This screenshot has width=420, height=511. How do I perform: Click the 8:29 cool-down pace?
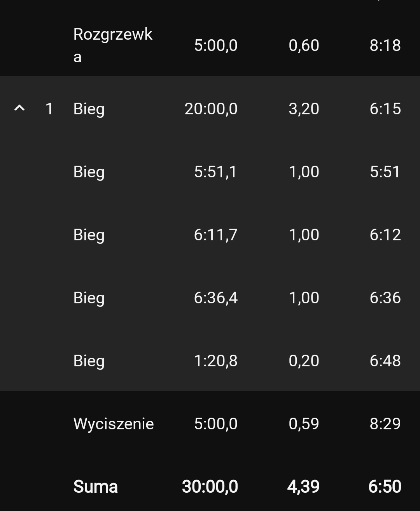click(385, 424)
